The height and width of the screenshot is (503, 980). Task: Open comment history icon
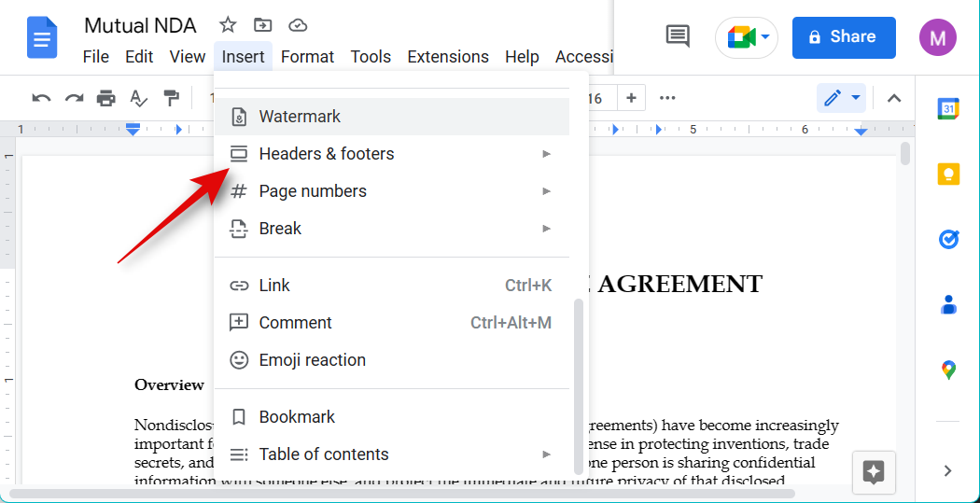pos(678,36)
